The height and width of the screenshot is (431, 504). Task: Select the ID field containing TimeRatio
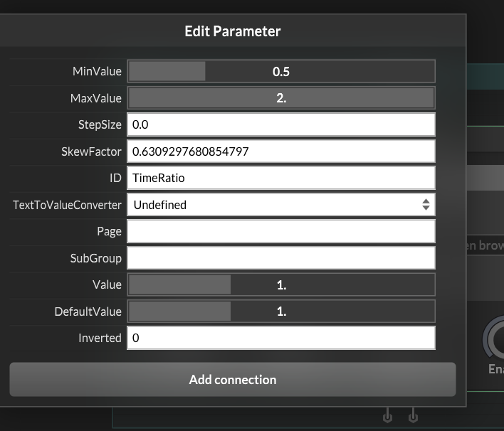(x=280, y=178)
